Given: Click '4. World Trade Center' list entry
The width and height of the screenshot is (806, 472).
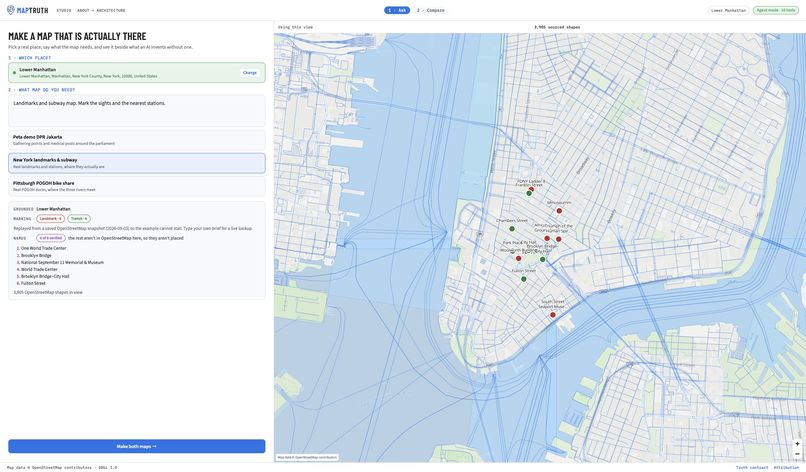Looking at the screenshot, I should [37, 269].
